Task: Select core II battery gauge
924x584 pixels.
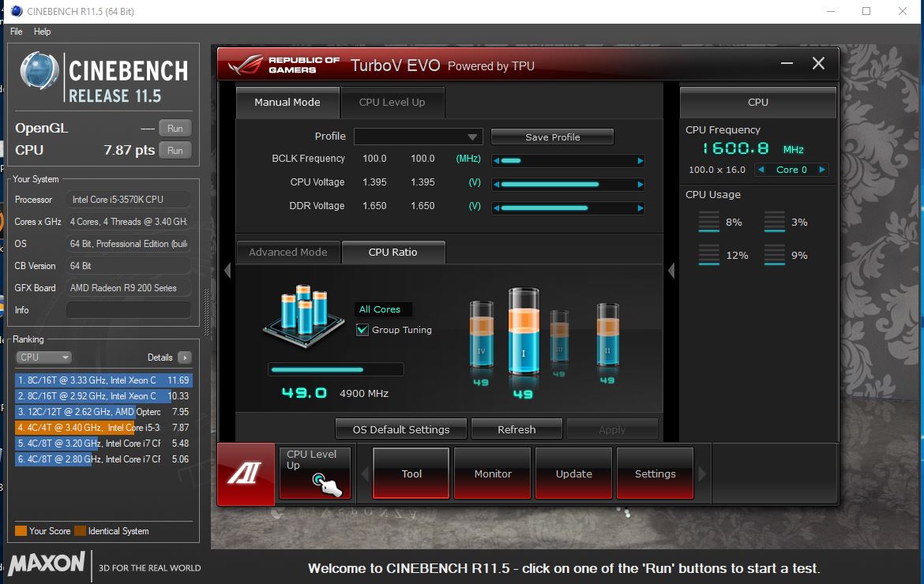Action: coord(607,335)
